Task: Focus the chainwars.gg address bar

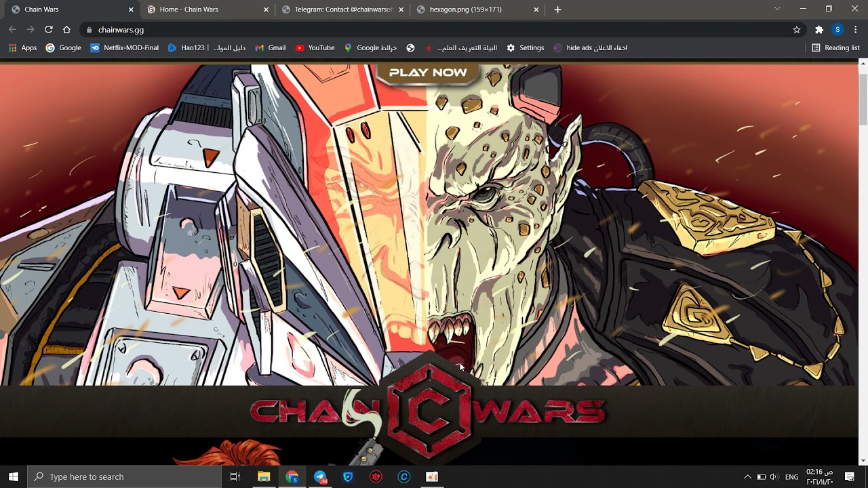Action: click(x=441, y=30)
